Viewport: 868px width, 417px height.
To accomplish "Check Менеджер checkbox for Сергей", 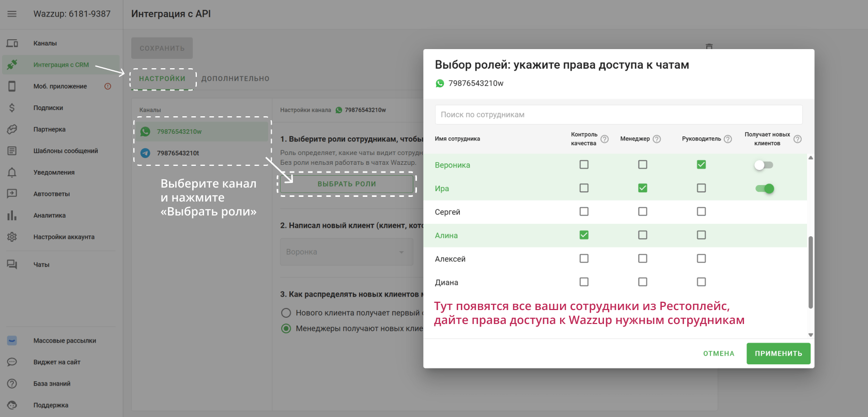I will pyautogui.click(x=643, y=211).
